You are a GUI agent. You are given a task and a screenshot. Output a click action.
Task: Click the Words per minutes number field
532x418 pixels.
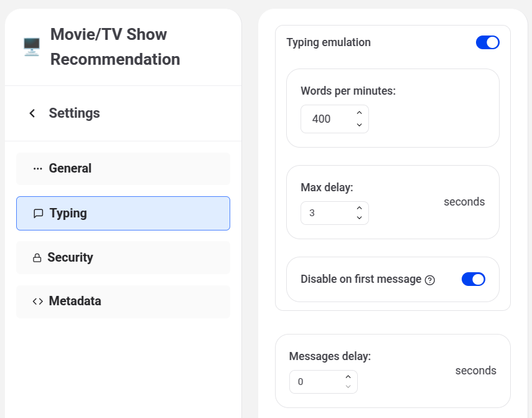pos(327,119)
